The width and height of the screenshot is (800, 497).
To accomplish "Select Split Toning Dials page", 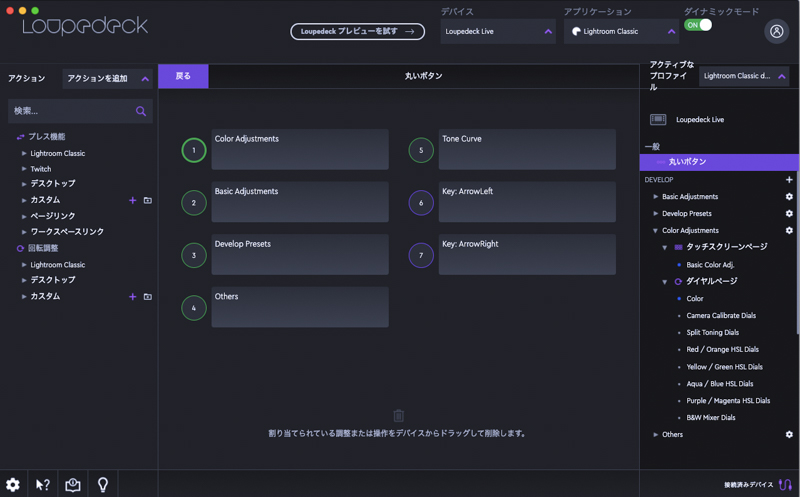I will point(712,332).
